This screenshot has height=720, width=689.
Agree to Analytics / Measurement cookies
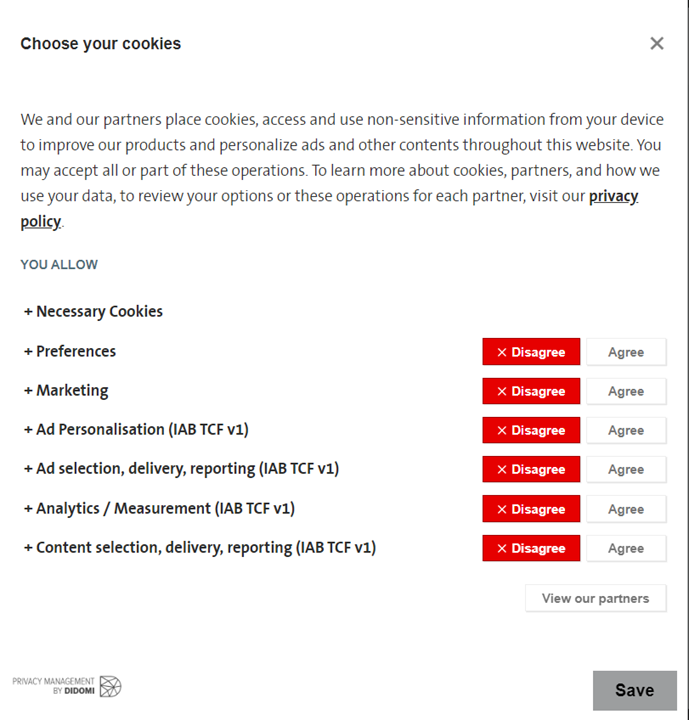point(626,509)
